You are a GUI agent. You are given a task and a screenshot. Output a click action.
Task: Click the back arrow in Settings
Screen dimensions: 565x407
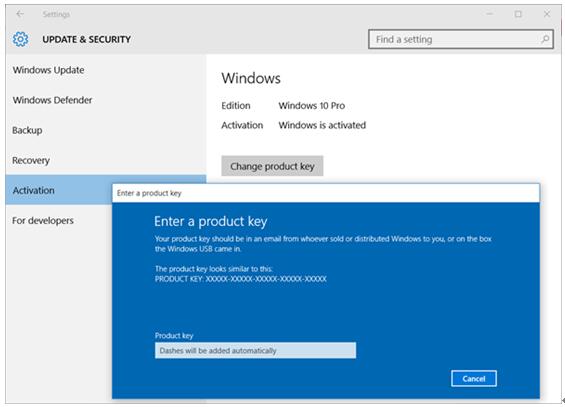(x=20, y=14)
